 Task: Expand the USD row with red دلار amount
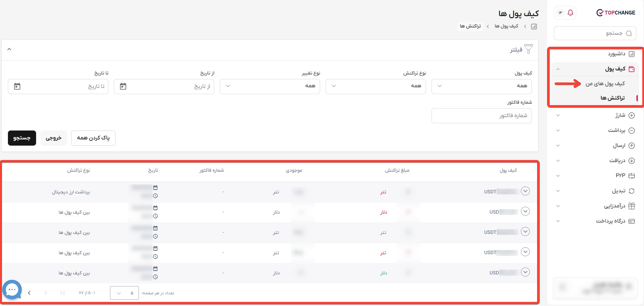pos(525,211)
